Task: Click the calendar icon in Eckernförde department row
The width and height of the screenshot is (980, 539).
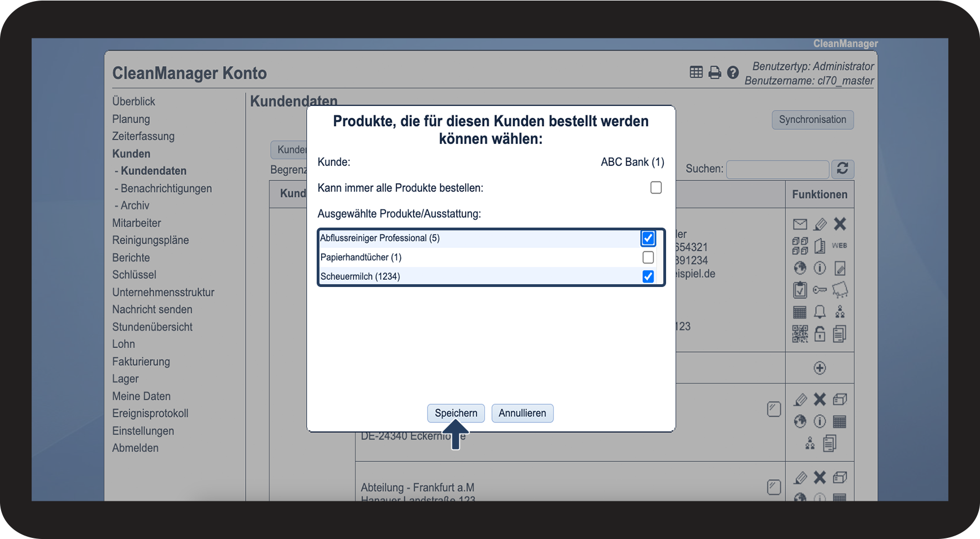Action: coord(840,422)
